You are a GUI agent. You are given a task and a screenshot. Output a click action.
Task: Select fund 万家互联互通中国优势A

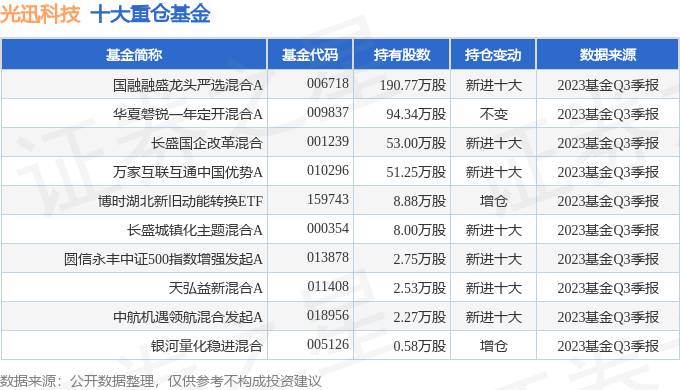pyautogui.click(x=188, y=172)
